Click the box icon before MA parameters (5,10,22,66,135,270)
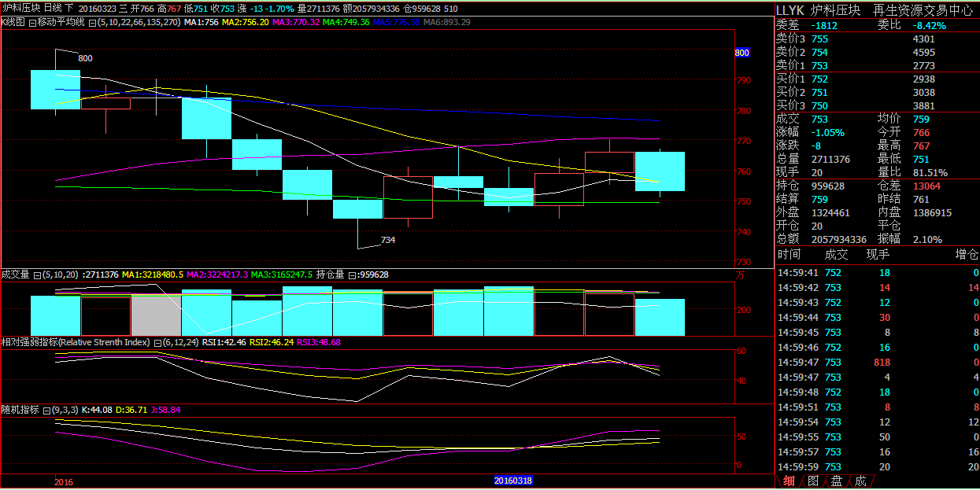Viewport: 980px width, 490px height. (x=93, y=23)
